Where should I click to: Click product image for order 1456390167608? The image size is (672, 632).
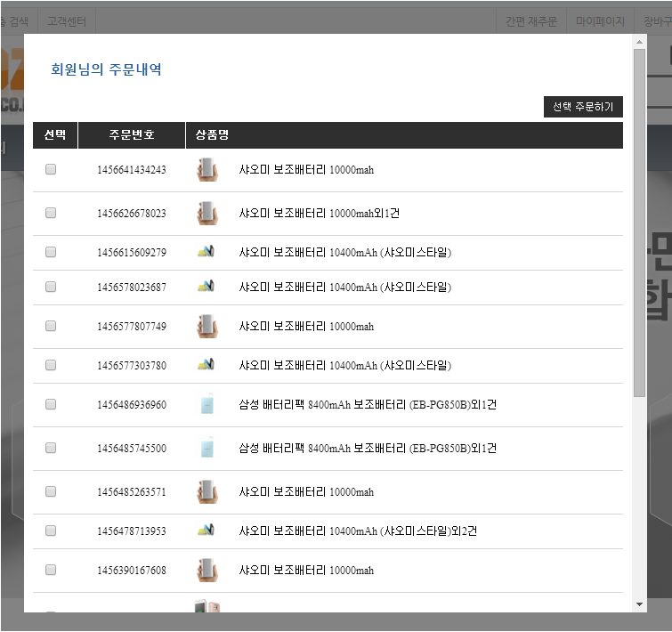point(206,571)
